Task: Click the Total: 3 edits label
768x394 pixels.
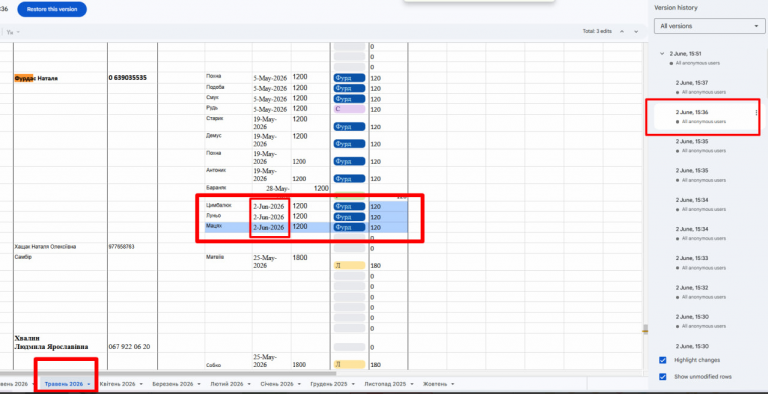Action: (597, 31)
